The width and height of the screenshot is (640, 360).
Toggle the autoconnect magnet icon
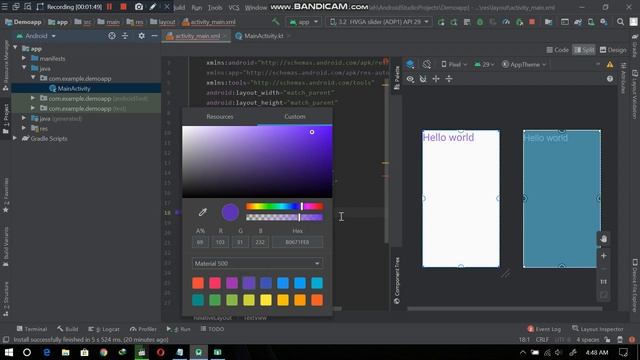tap(423, 79)
